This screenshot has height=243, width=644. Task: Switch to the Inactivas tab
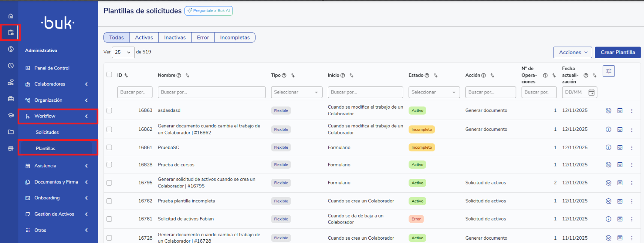click(175, 38)
